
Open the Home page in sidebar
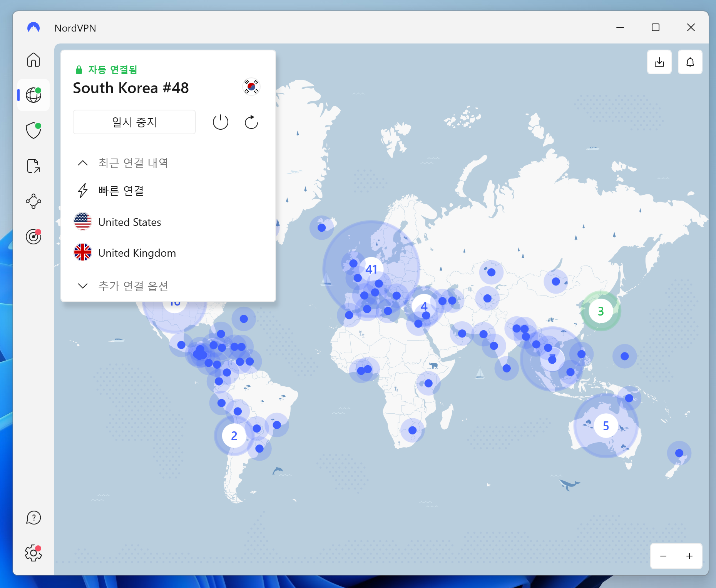(x=33, y=60)
